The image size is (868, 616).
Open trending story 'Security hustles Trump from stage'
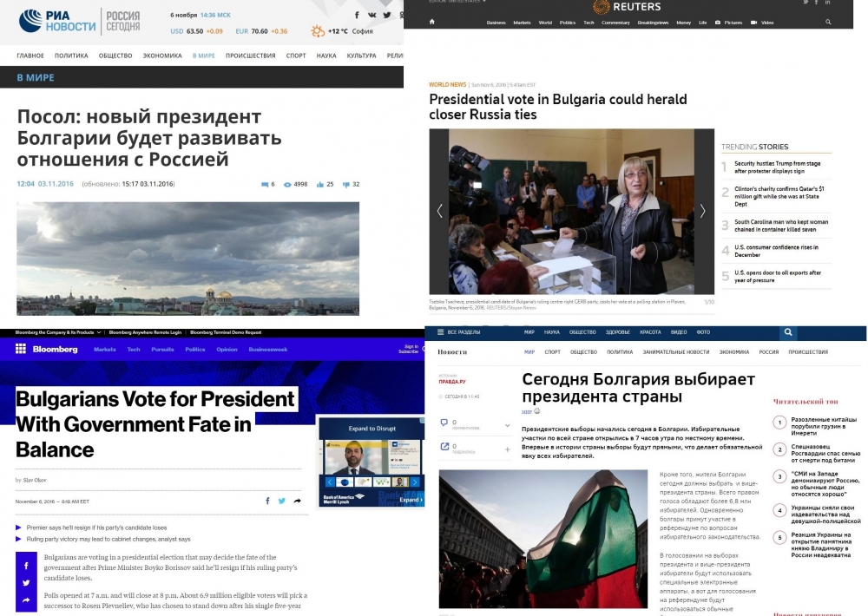(x=777, y=167)
